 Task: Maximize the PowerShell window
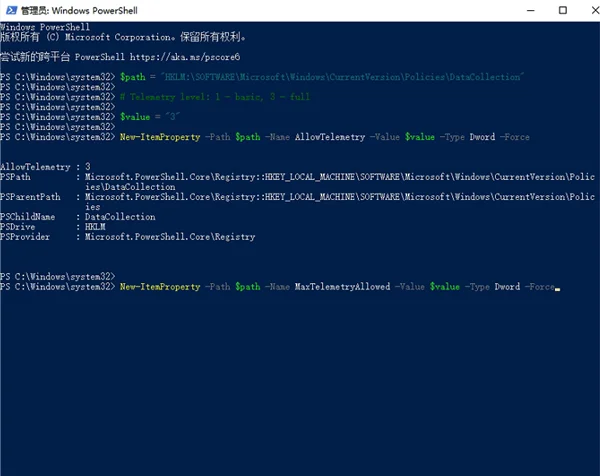562,10
